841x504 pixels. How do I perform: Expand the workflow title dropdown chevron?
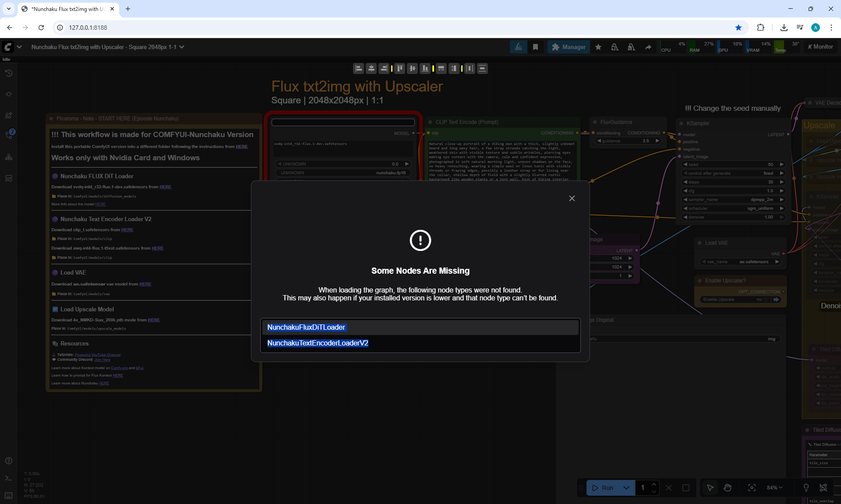[182, 47]
